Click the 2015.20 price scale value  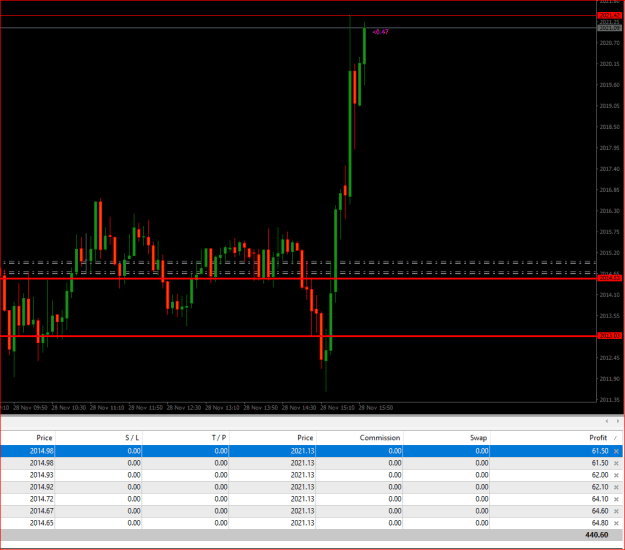[609, 253]
